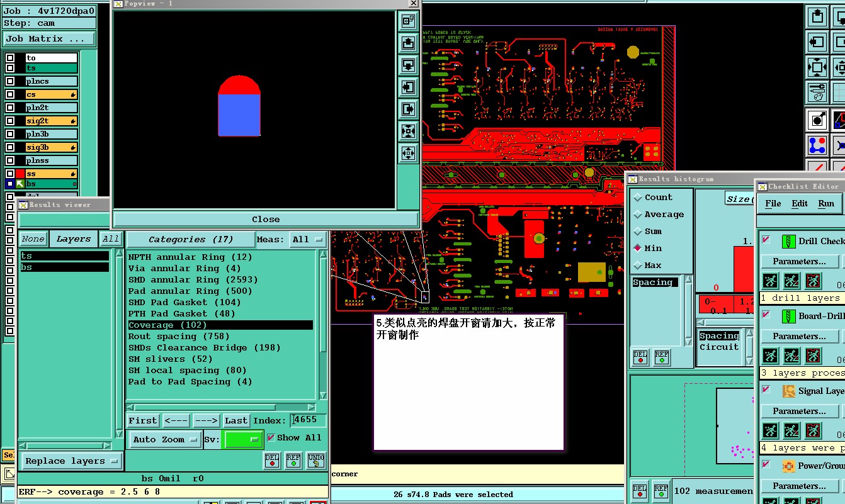Click main toolbar zoom-home icon
Viewport: 845px width, 504px height.
pyautogui.click(x=817, y=67)
